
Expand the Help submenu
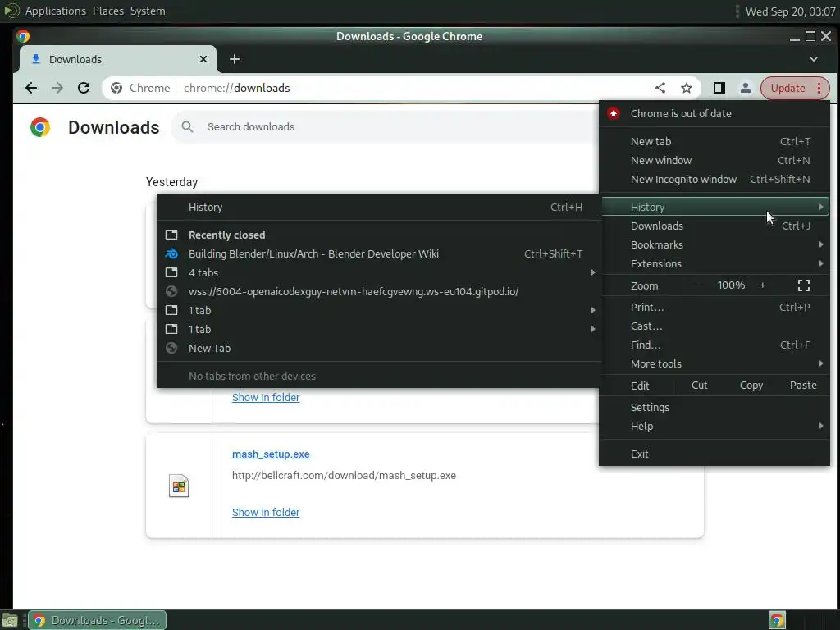click(715, 426)
